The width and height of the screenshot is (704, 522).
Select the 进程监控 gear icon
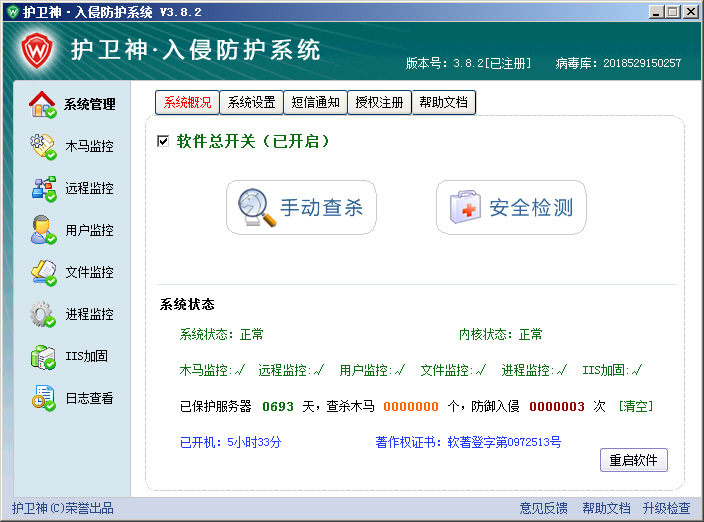click(43, 314)
